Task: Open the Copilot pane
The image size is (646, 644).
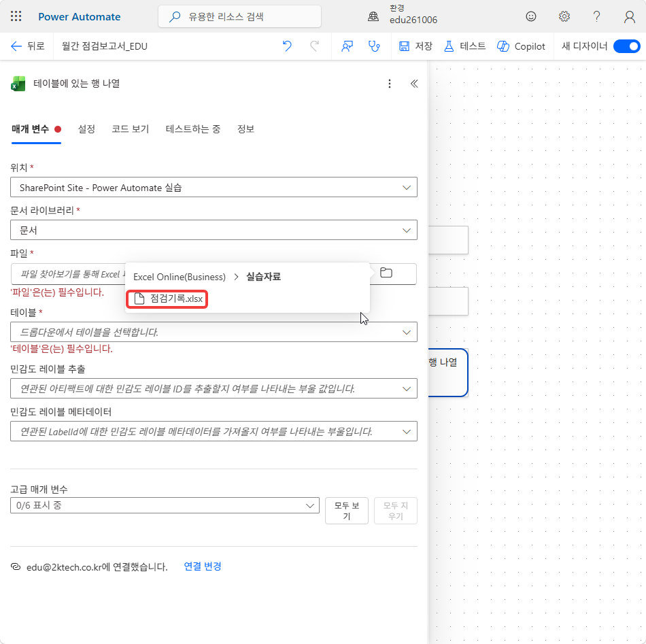Action: 521,46
